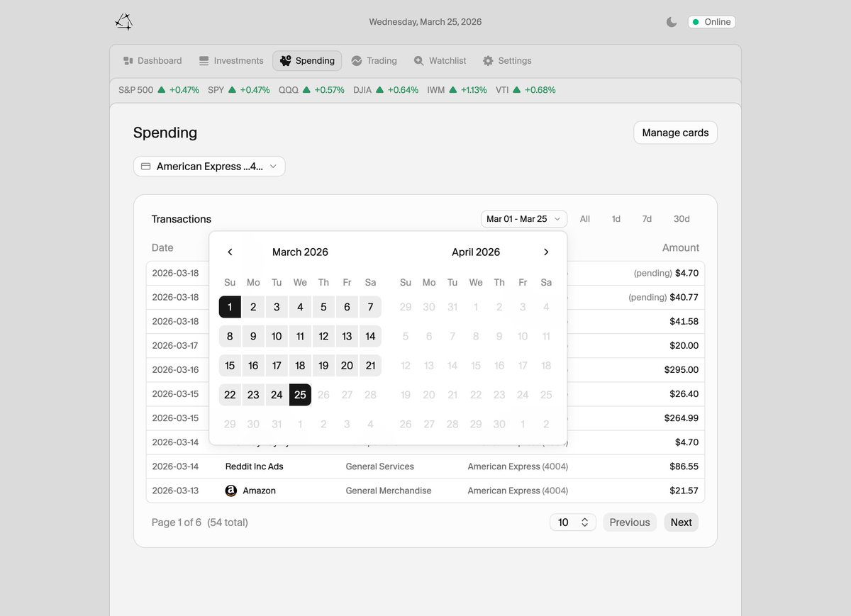The width and height of the screenshot is (851, 616).
Task: Click the QQQ ticker entry
Action: pyautogui.click(x=311, y=90)
